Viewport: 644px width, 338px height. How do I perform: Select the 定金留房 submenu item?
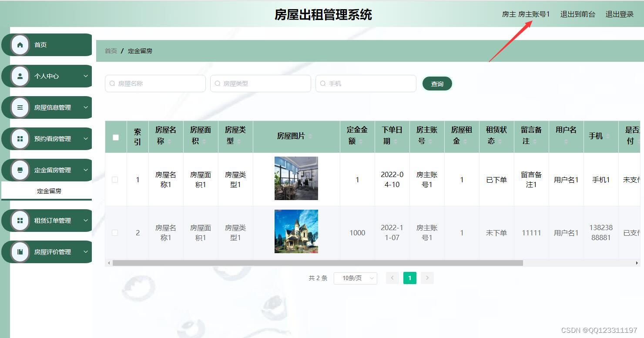[47, 191]
